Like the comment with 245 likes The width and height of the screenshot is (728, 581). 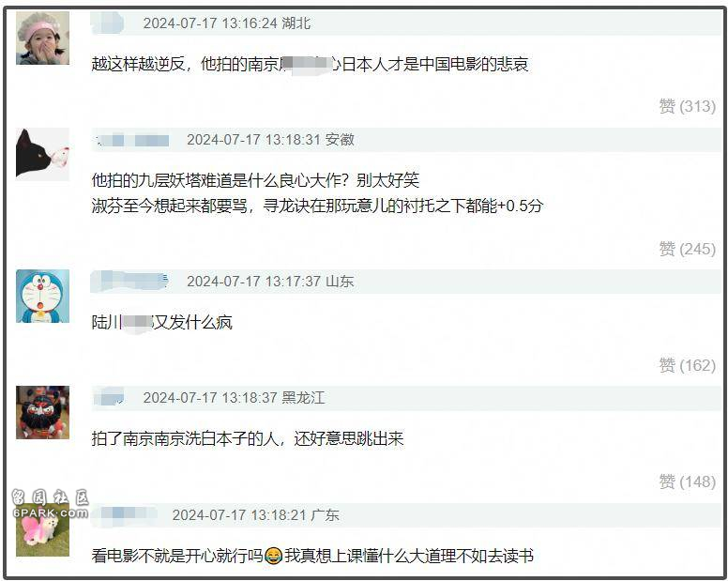coord(687,249)
